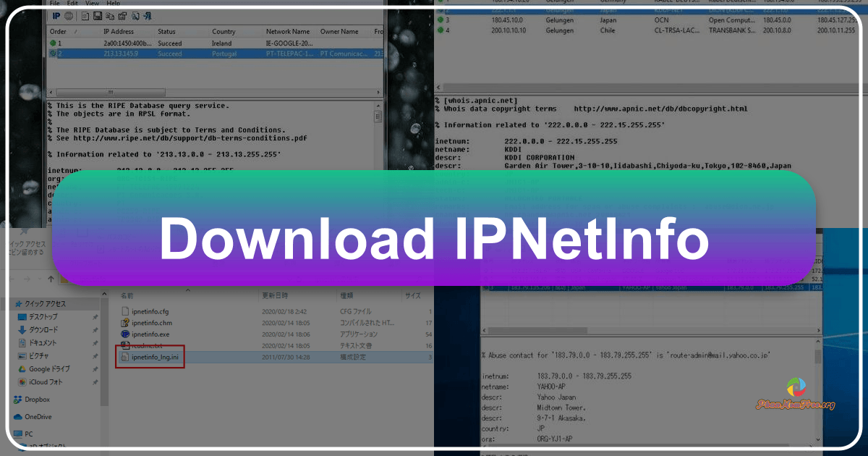
Task: Click the copy icon in IPNetInfo's toolbar
Action: pos(110,15)
